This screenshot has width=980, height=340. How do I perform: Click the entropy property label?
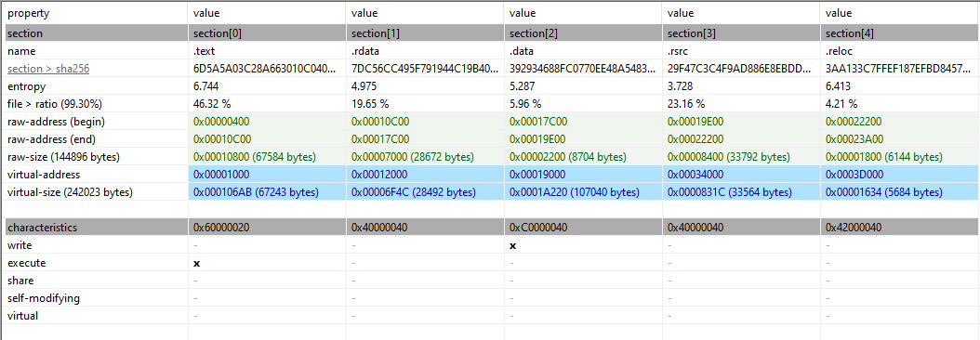26,86
